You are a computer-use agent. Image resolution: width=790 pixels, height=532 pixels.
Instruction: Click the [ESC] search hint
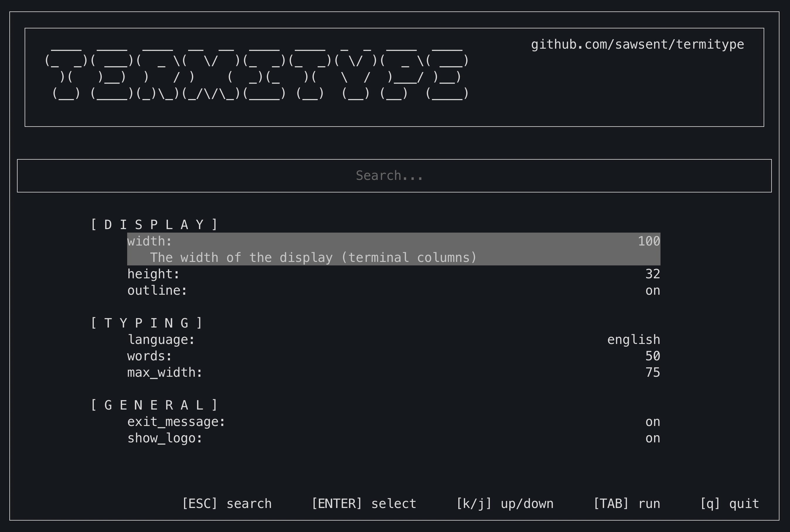pos(227,504)
